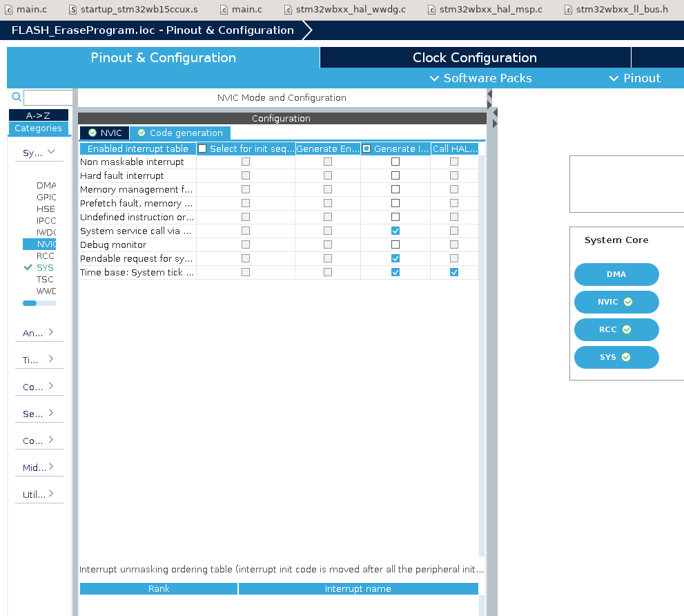Open the startup_stm32wb15ccux.s editor tab
Viewport: 684px width, 616px height.
click(x=133, y=9)
